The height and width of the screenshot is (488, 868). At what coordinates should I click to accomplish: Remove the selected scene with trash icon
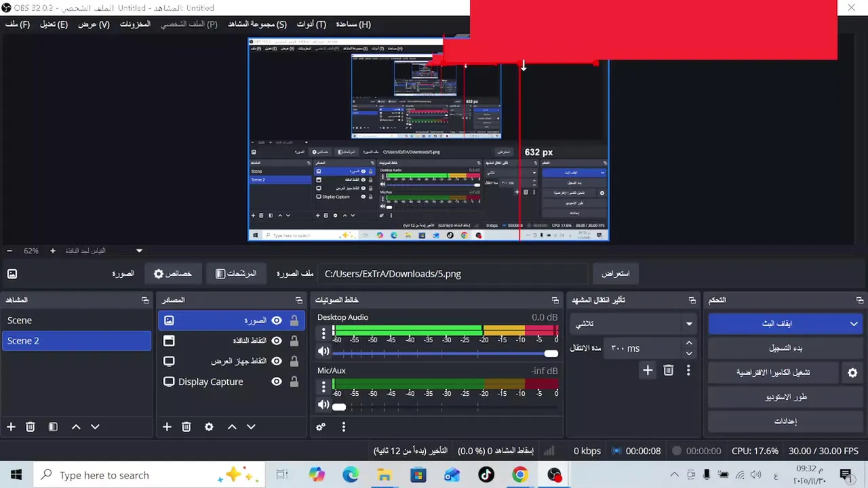30,427
